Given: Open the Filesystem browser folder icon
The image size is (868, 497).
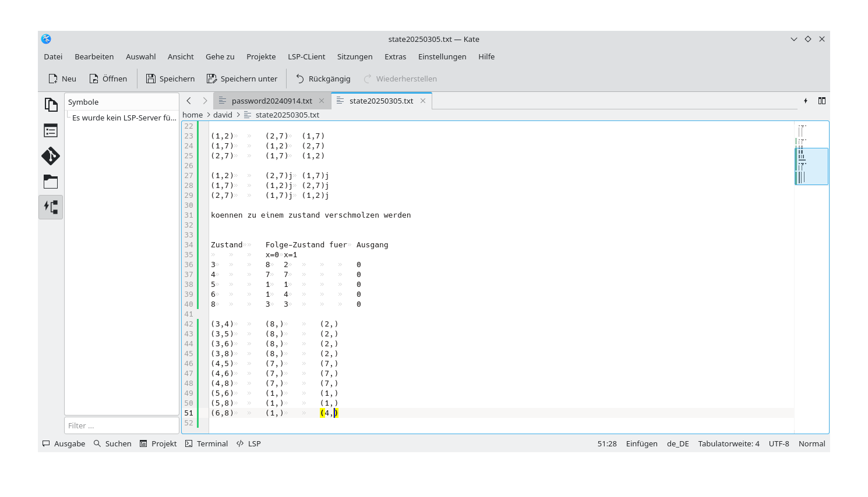Looking at the screenshot, I should (x=51, y=182).
